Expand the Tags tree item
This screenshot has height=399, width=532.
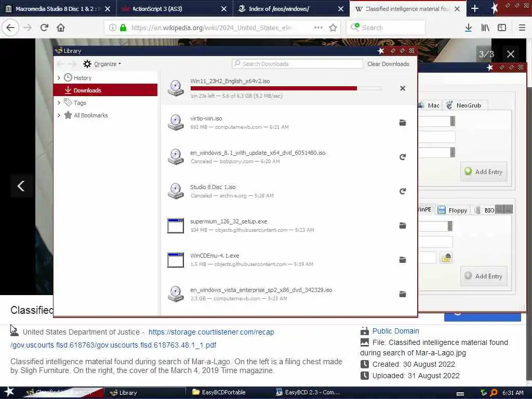tap(59, 102)
